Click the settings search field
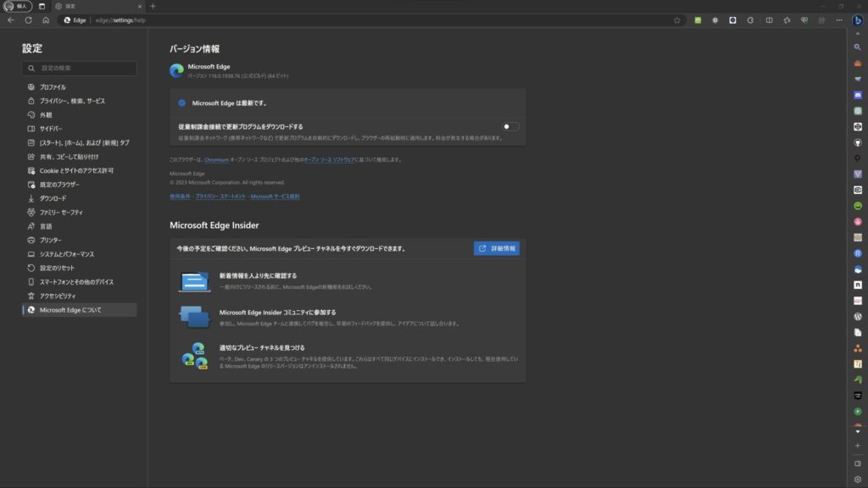Screen dimensions: 868x488 pyautogui.click(x=79, y=68)
